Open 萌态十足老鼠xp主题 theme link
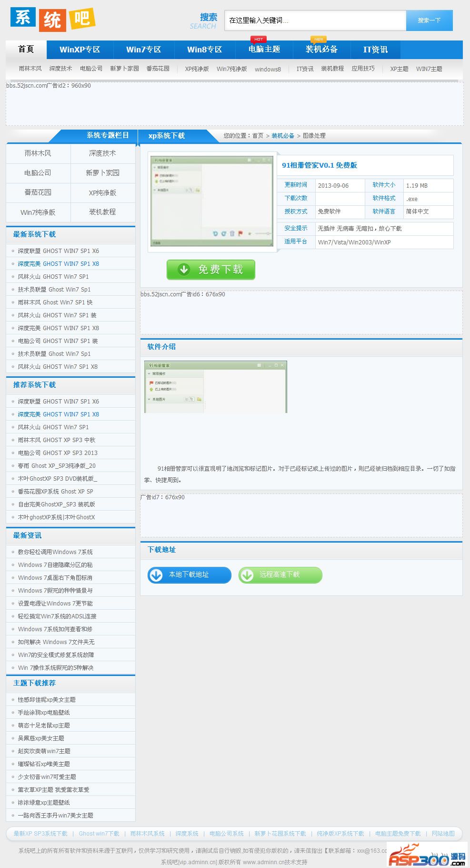470x868 pixels. (44, 726)
